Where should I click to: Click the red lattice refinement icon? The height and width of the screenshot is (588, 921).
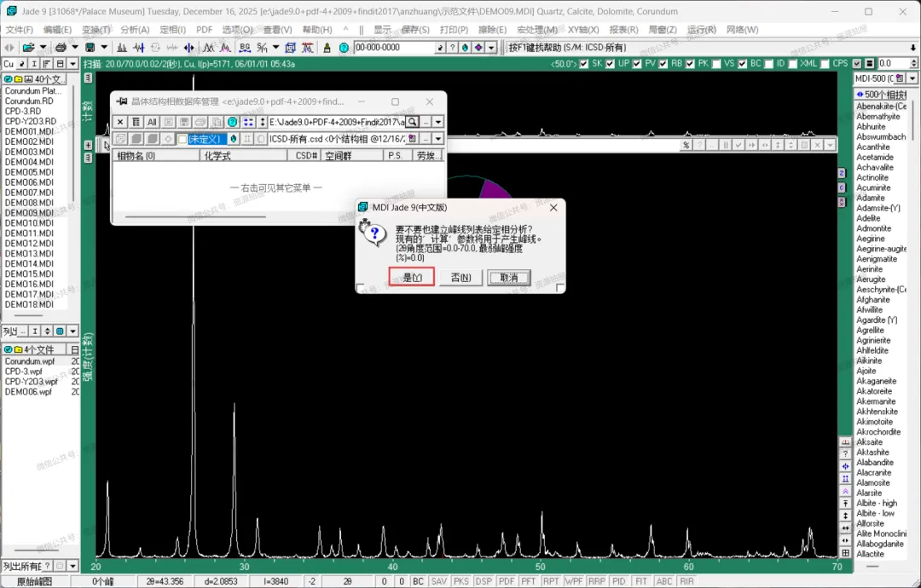(x=307, y=48)
